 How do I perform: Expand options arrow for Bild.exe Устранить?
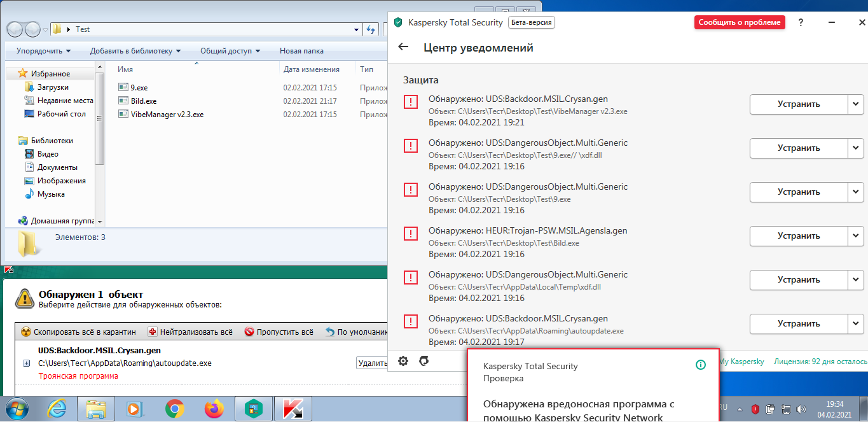855,236
